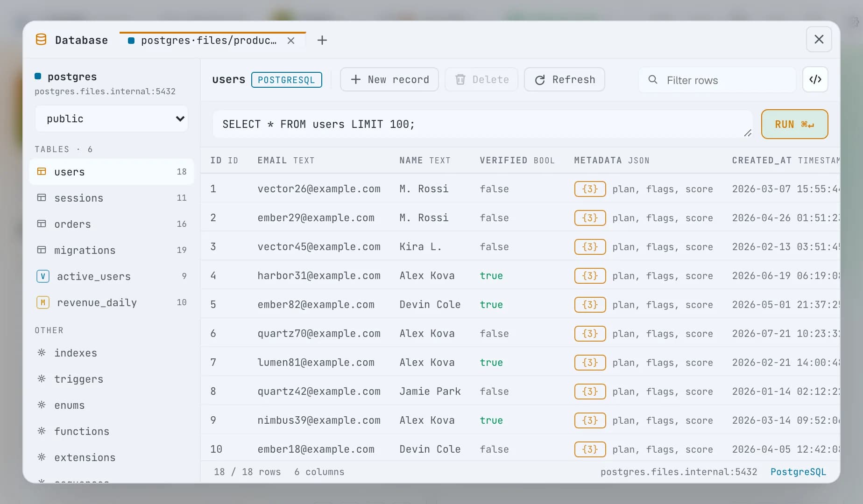Click the revenue_daily materialized view icon

[43, 302]
